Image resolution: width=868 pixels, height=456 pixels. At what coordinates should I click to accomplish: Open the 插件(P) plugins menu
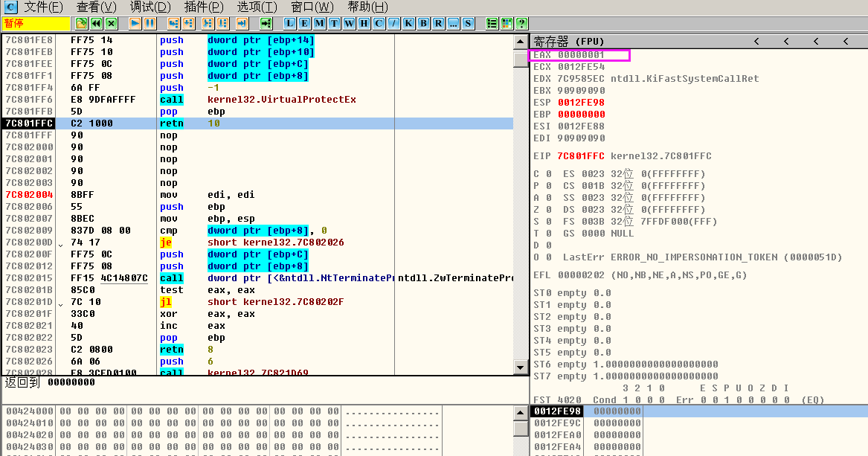(204, 7)
